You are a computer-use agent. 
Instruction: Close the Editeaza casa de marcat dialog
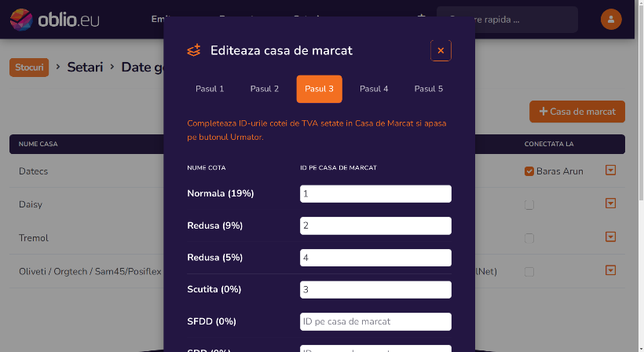pyautogui.click(x=441, y=50)
